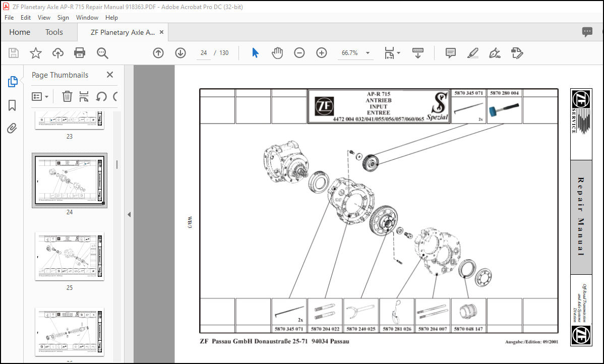Select the page 25 thumbnail
Screen dimensions: 604x364
(x=70, y=256)
